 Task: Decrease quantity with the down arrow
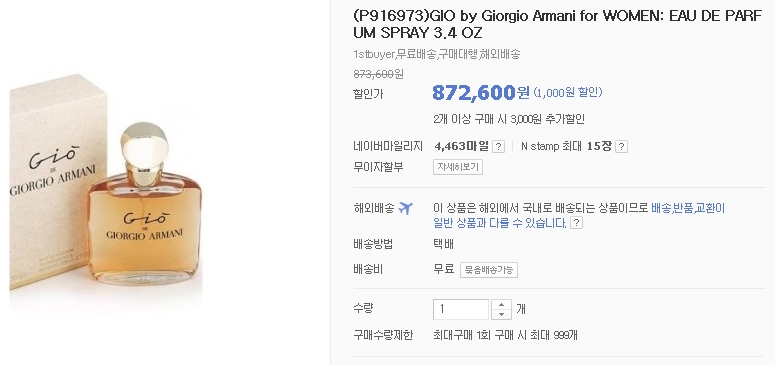tap(502, 315)
